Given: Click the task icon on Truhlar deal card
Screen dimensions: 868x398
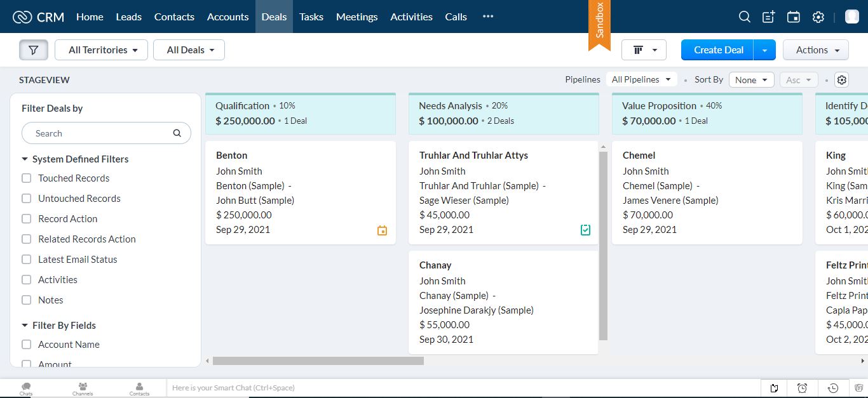Looking at the screenshot, I should coord(585,230).
